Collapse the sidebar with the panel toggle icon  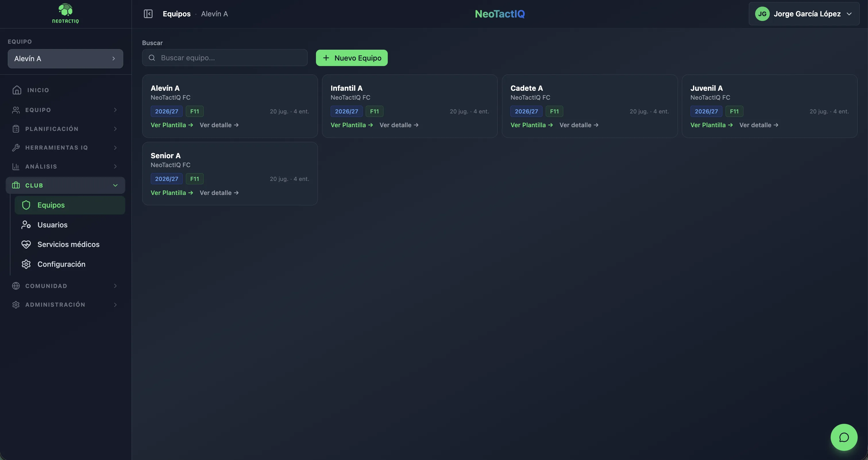[x=148, y=14]
